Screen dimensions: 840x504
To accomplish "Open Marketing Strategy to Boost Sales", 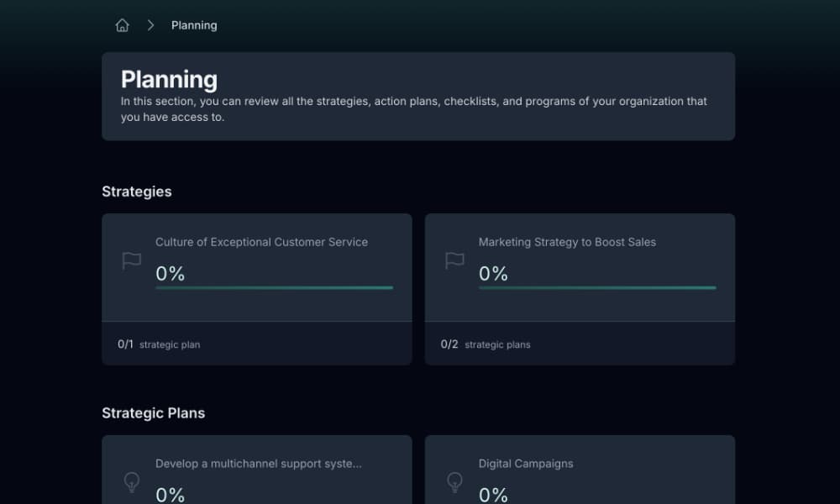I will click(x=567, y=242).
